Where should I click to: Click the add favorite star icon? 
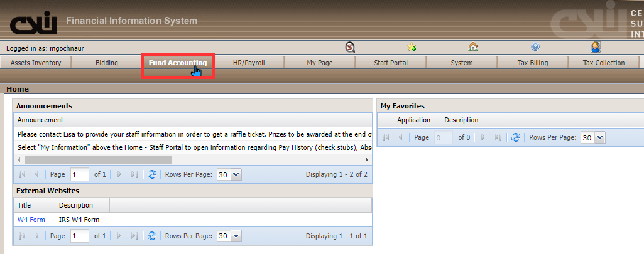coord(412,47)
